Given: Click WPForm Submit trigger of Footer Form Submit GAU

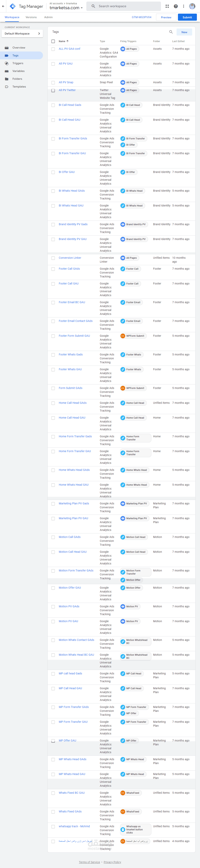Looking at the screenshot, I should 133,336.
